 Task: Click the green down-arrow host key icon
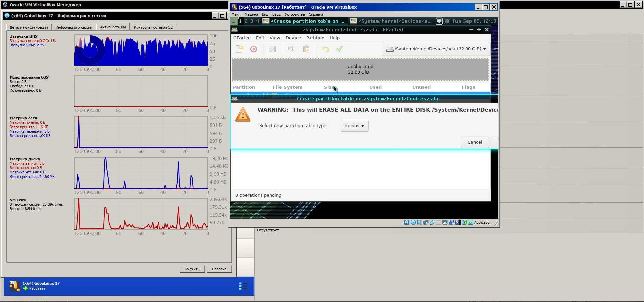point(471,222)
